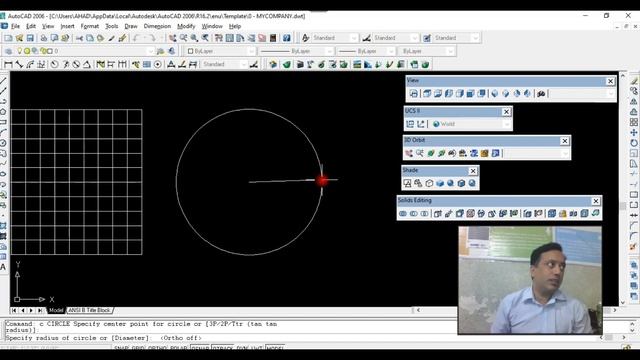Viewport: 640px width, 360px height.
Task: Toggle POLAR tracking in status bar
Action: click(178, 348)
